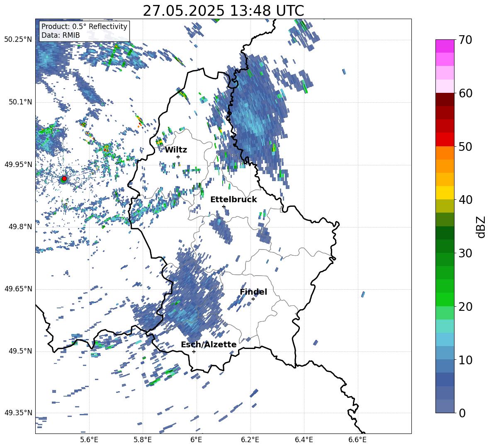Click the colorbar tick label 30
Screen dimensions: 491x448
[465, 253]
